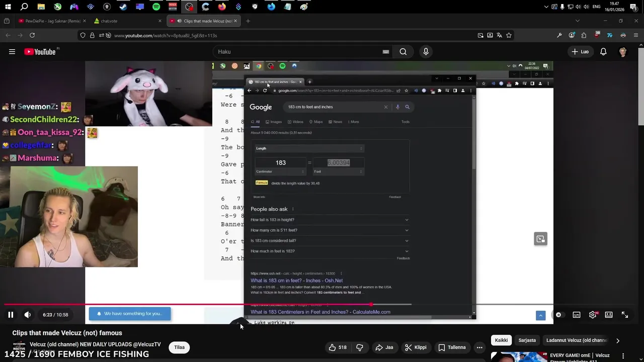This screenshot has height=362, width=644.
Task: Select the Kaikki filter chip
Action: click(501, 340)
